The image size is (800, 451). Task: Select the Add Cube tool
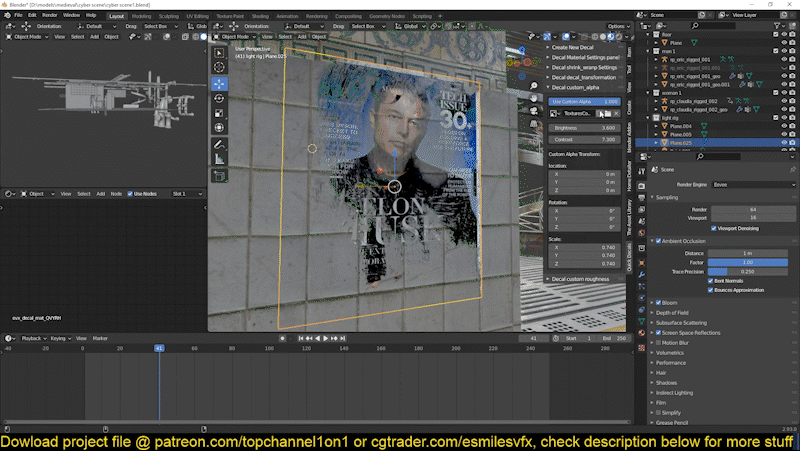(219, 177)
